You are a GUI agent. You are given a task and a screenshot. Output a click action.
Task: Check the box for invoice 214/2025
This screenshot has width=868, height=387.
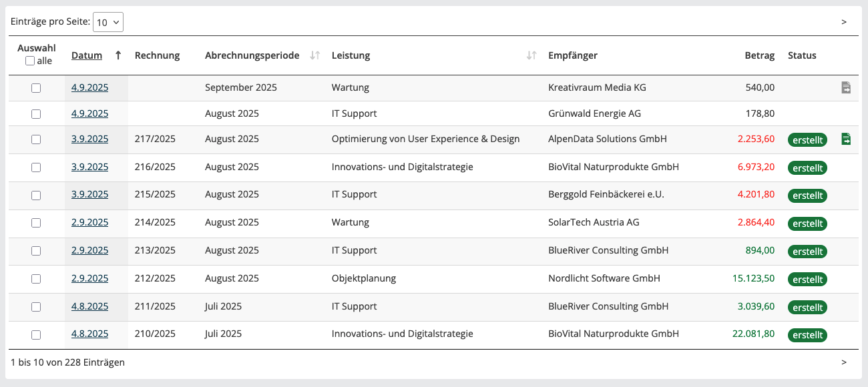pyautogui.click(x=36, y=223)
